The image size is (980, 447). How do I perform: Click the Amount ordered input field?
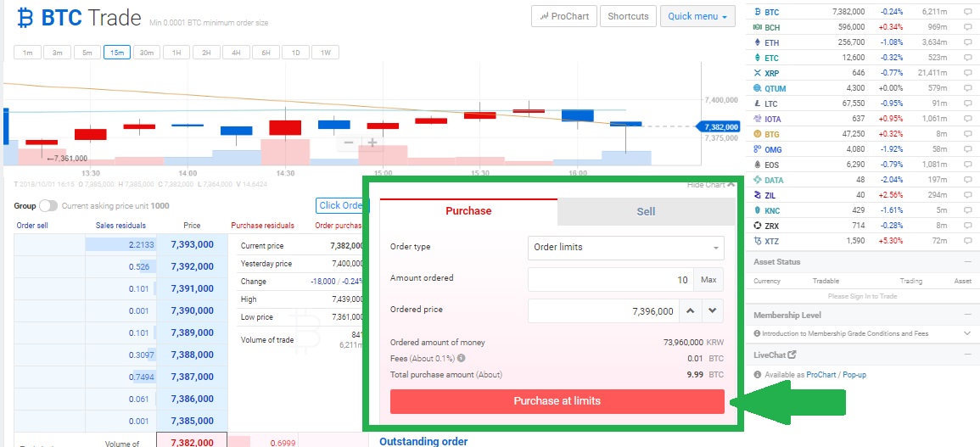tap(611, 280)
